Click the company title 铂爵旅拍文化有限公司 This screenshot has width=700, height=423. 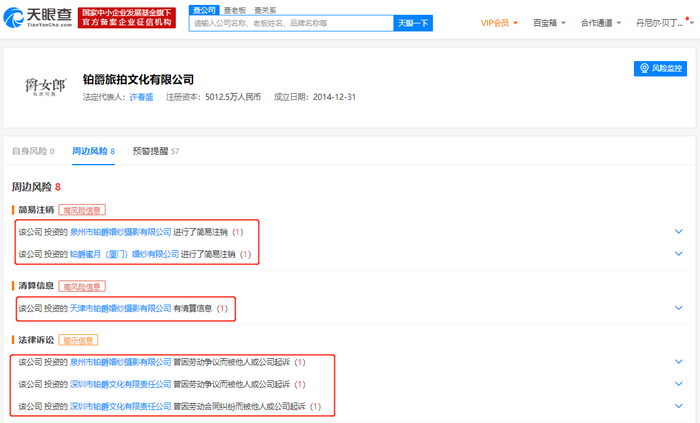(x=138, y=80)
